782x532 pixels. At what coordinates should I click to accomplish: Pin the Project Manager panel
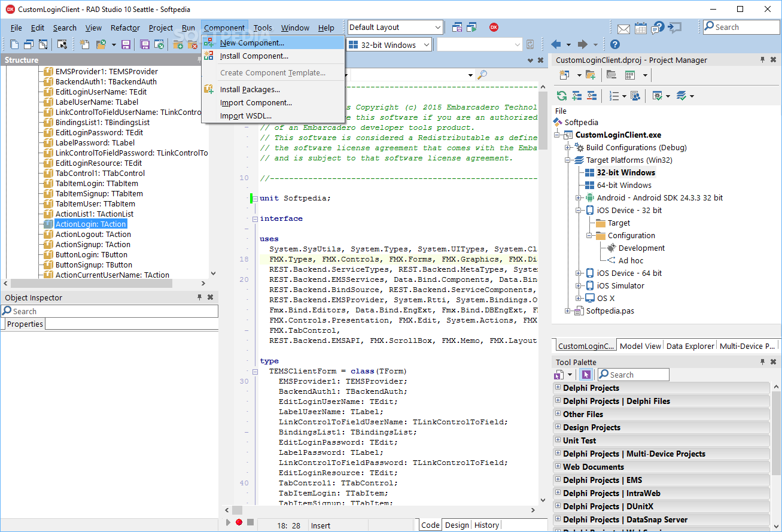(x=762, y=60)
